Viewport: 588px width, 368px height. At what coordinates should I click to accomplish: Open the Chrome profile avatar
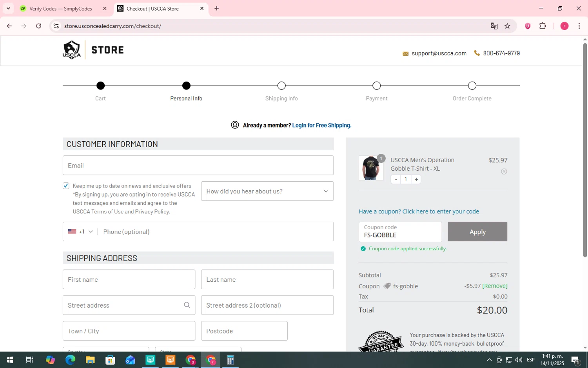coord(564,26)
